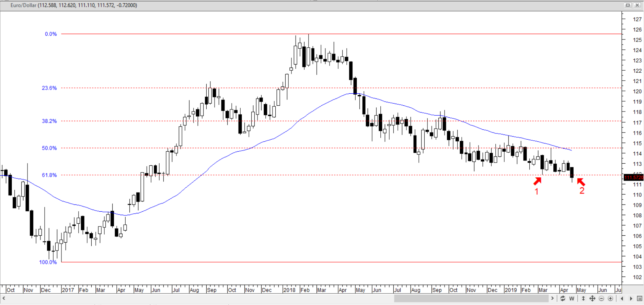Select the 61.8% Fibonacci level label
This screenshot has height=305, width=644.
pyautogui.click(x=49, y=175)
